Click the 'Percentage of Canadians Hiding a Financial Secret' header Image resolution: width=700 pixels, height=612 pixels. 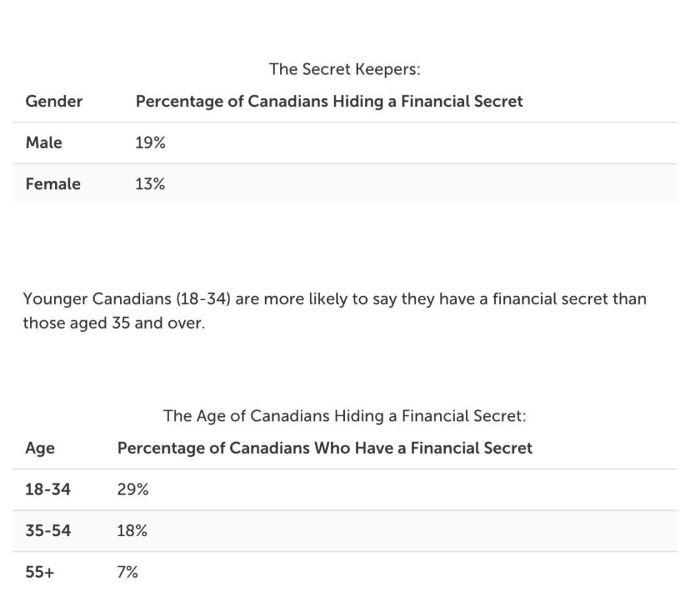(x=329, y=101)
